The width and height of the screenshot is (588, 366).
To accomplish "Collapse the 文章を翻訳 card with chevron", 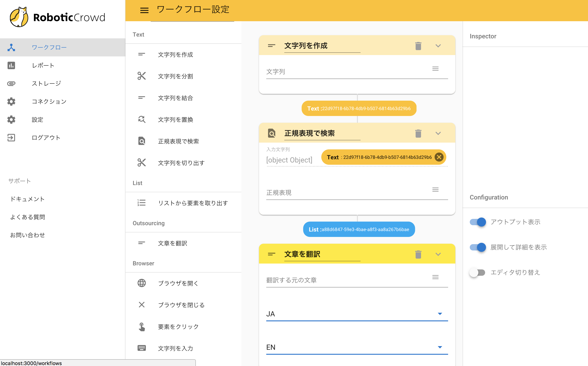I will click(438, 254).
